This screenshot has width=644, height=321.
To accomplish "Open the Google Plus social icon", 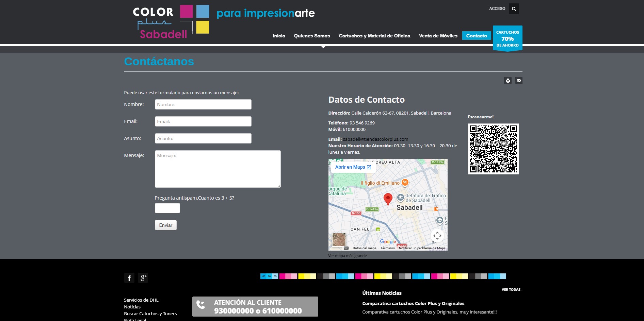I will point(143,278).
